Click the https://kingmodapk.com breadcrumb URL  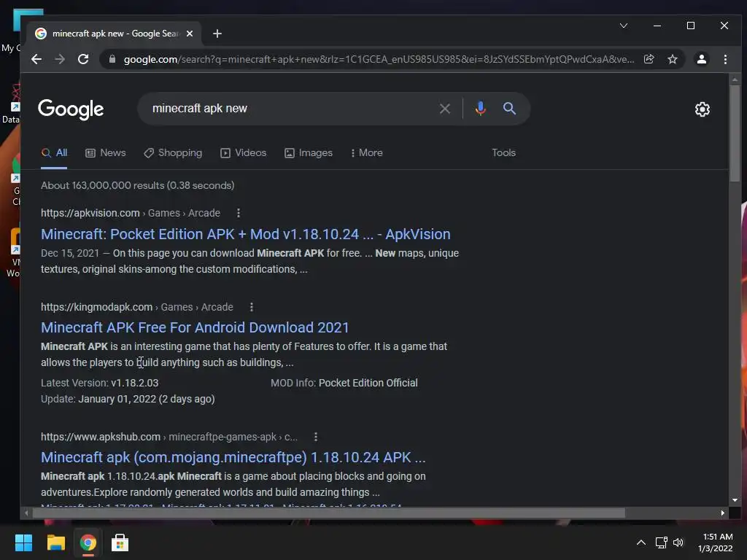click(97, 307)
